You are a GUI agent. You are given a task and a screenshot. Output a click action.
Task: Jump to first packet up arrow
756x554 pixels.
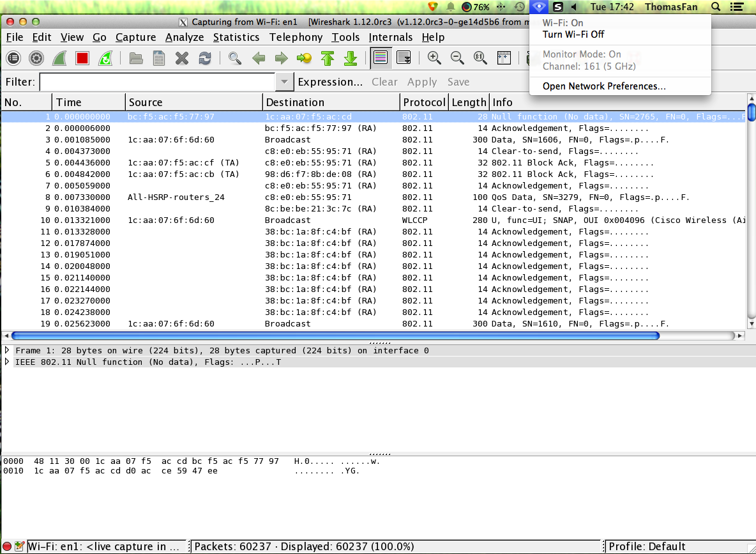click(x=328, y=58)
